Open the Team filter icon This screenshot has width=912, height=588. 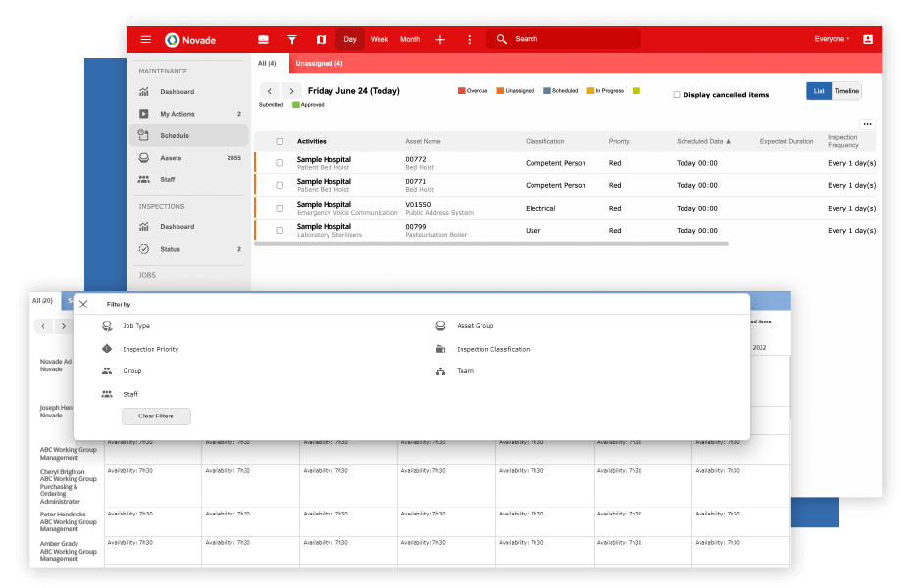pos(439,370)
